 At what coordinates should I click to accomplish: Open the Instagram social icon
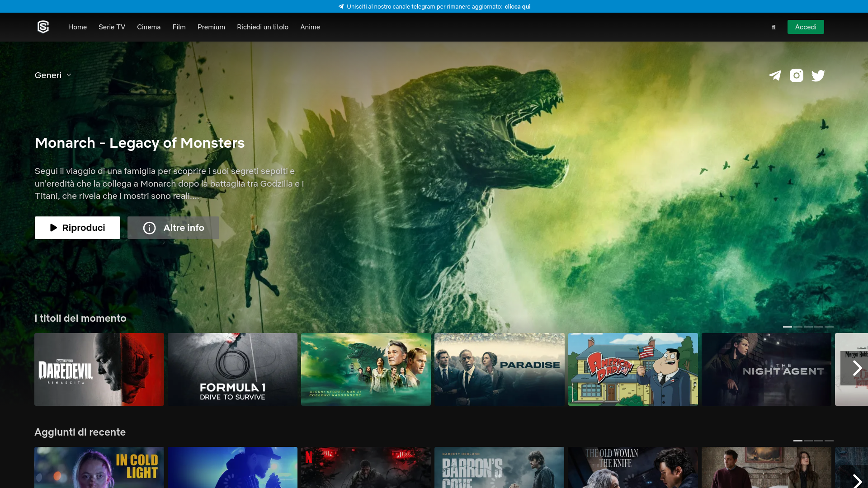point(797,75)
